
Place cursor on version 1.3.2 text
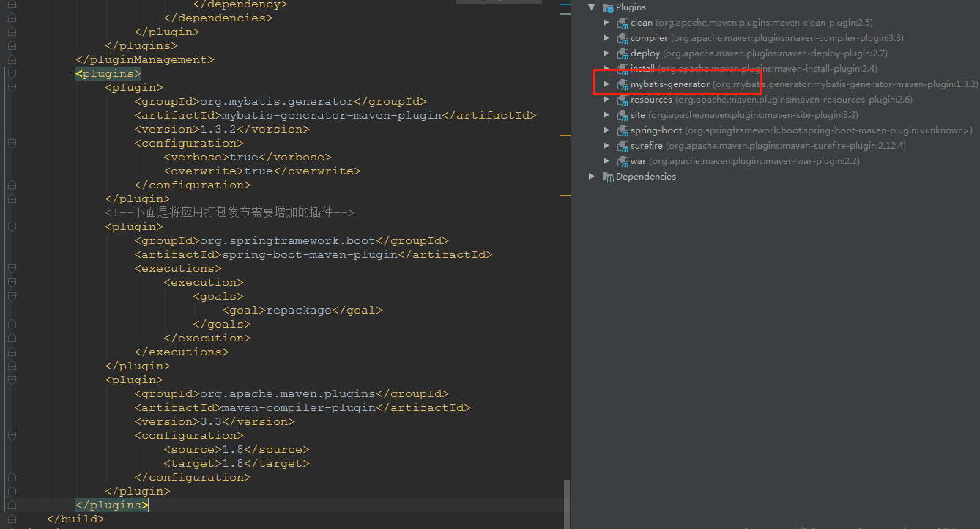pyautogui.click(x=218, y=129)
